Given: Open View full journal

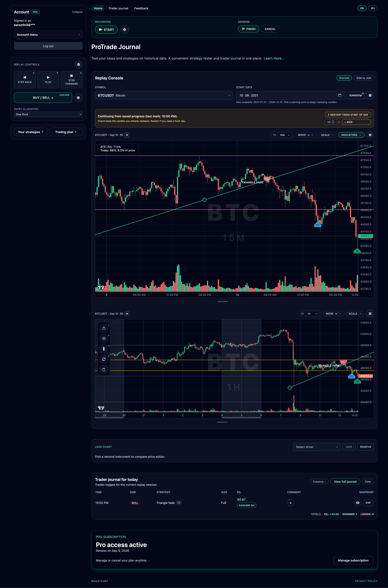Looking at the screenshot, I should (x=345, y=482).
